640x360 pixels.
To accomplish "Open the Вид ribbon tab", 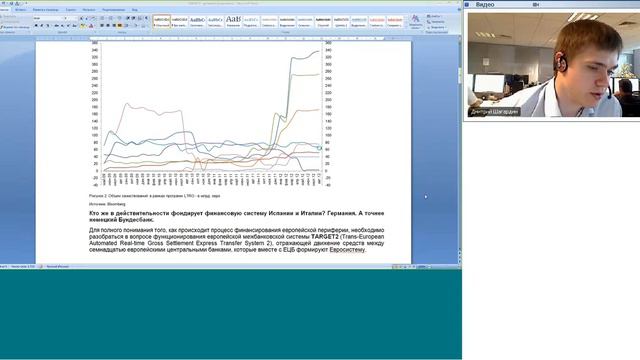I will pos(135,9).
